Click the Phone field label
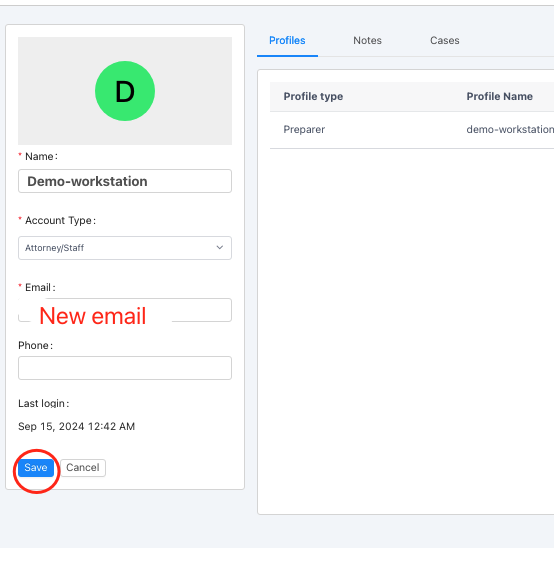Image resolution: width=554 pixels, height=574 pixels. [36, 345]
